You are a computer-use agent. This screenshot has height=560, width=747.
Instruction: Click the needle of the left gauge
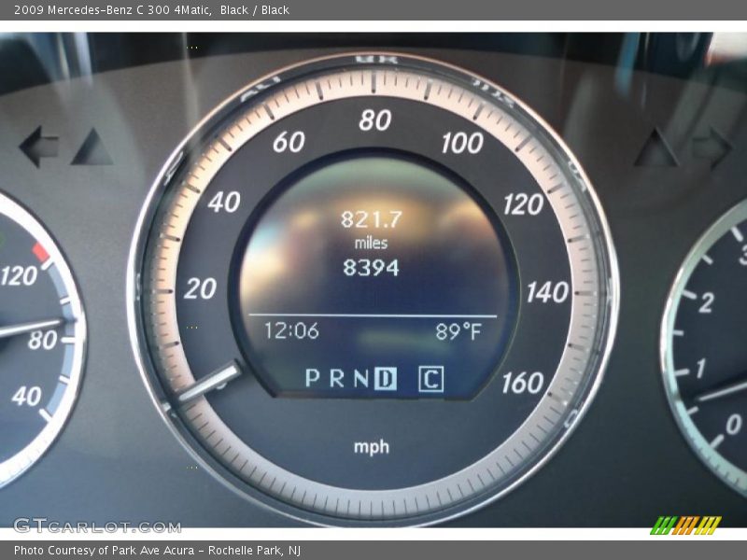[32, 328]
